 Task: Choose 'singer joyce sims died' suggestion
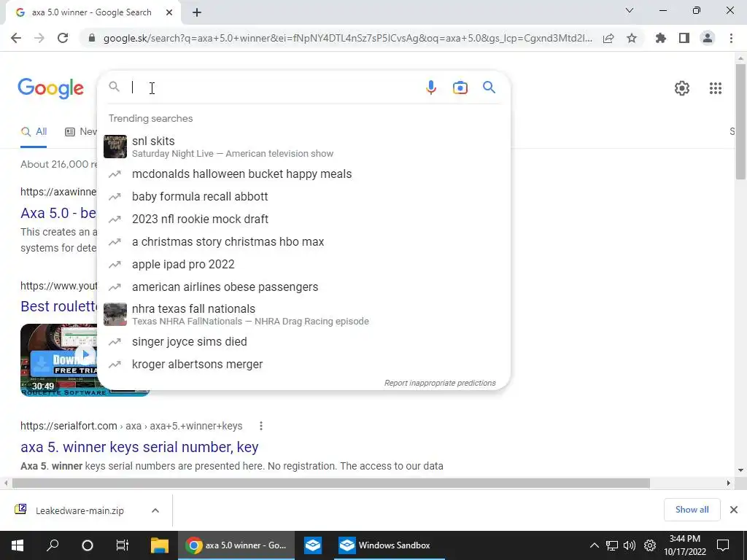303,341
